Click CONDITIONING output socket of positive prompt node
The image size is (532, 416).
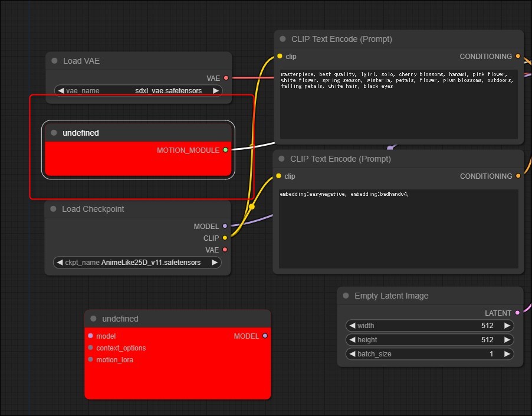tap(518, 56)
